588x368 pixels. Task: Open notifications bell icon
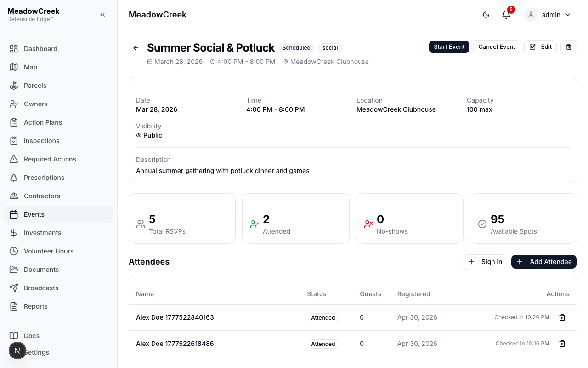coord(506,15)
